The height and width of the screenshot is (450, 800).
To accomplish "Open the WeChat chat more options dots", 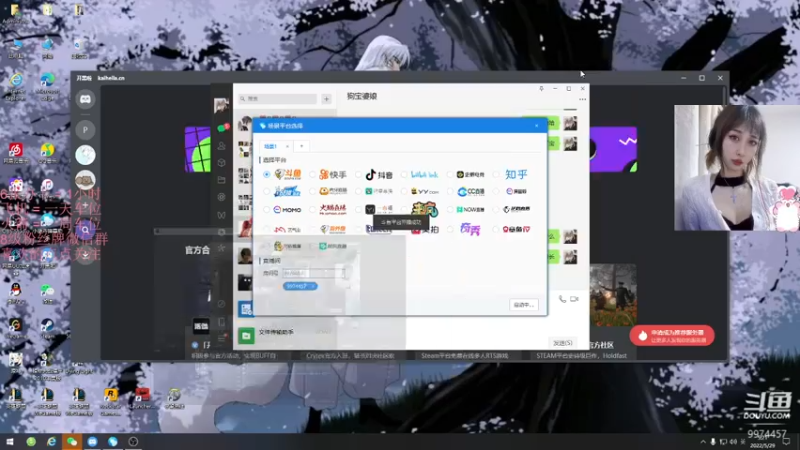I will 582,99.
